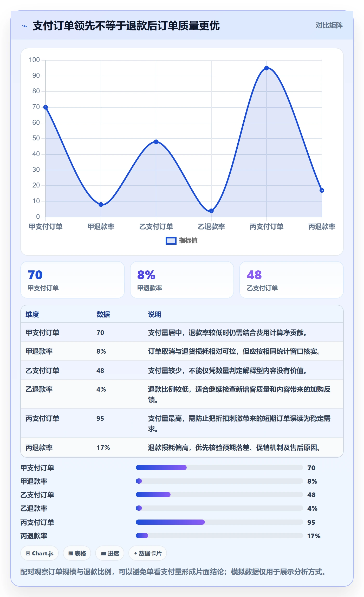Click the 表格 tag chip
The width and height of the screenshot is (364, 597).
point(77,553)
